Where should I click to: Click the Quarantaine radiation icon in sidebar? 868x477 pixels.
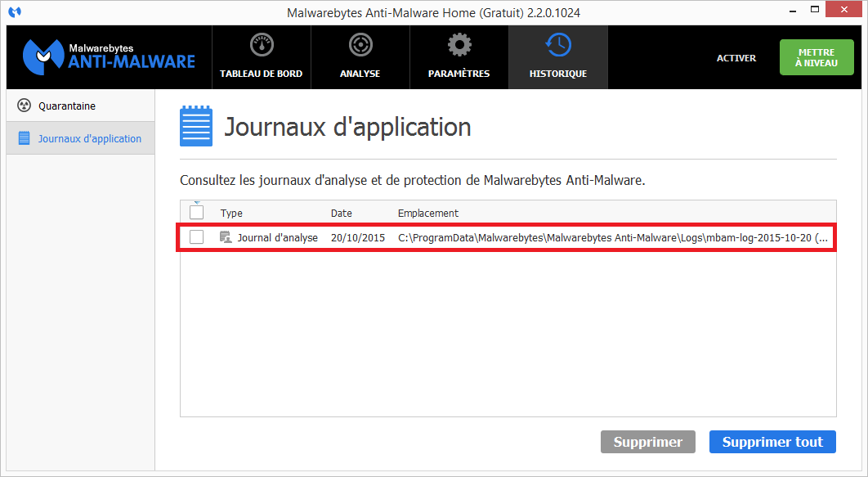coord(24,106)
